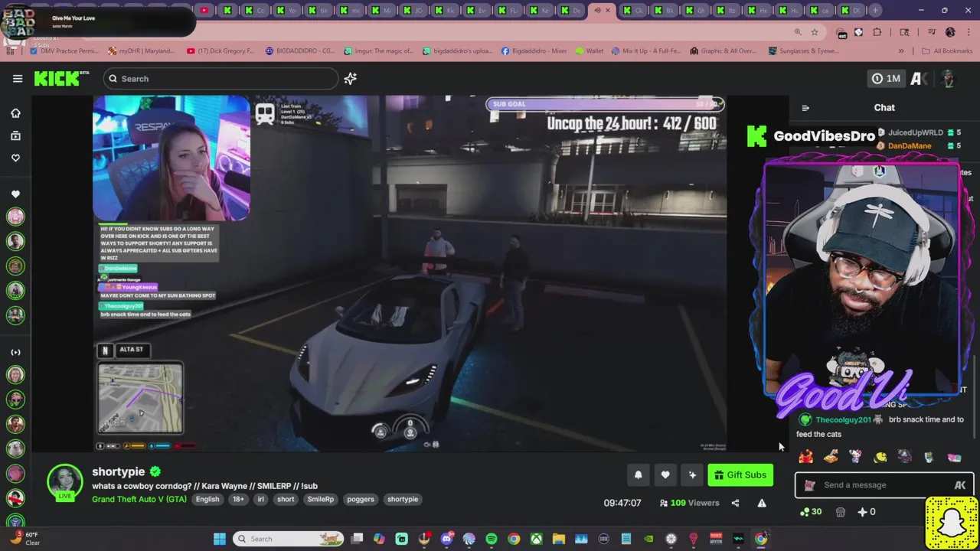Click DanDaMane in the chat leaderboard
The height and width of the screenshot is (551, 980).
[x=910, y=145]
